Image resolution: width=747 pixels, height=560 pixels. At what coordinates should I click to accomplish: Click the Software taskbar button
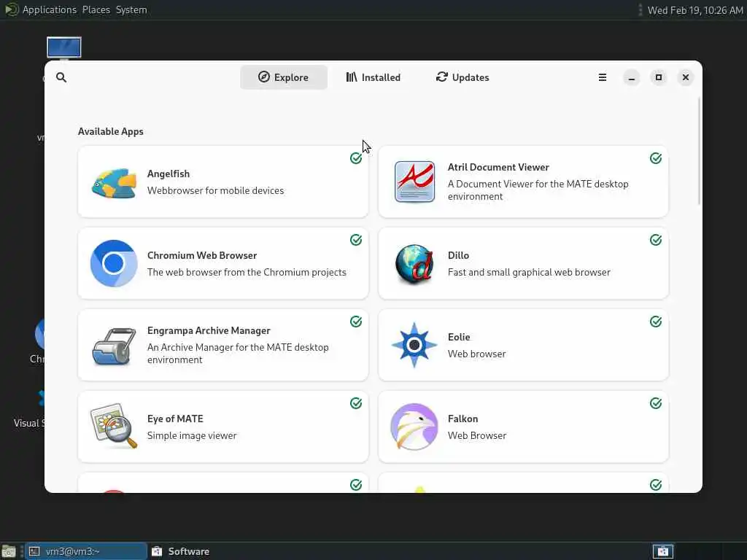(x=181, y=551)
